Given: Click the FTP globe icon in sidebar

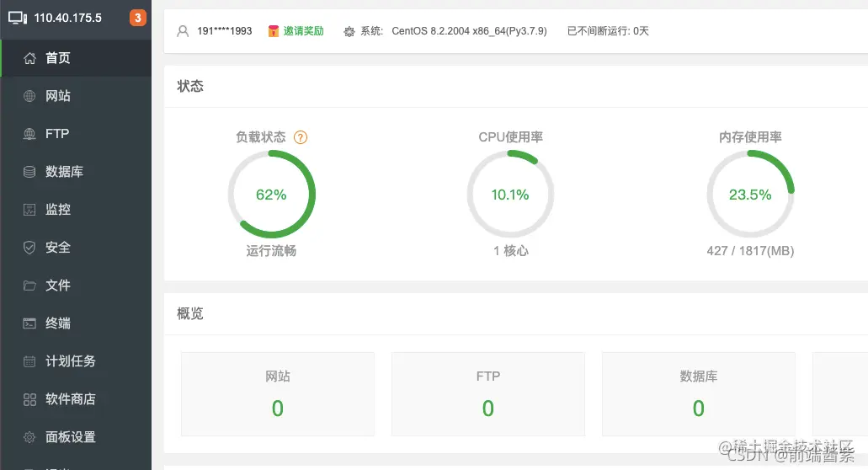Looking at the screenshot, I should coord(30,134).
